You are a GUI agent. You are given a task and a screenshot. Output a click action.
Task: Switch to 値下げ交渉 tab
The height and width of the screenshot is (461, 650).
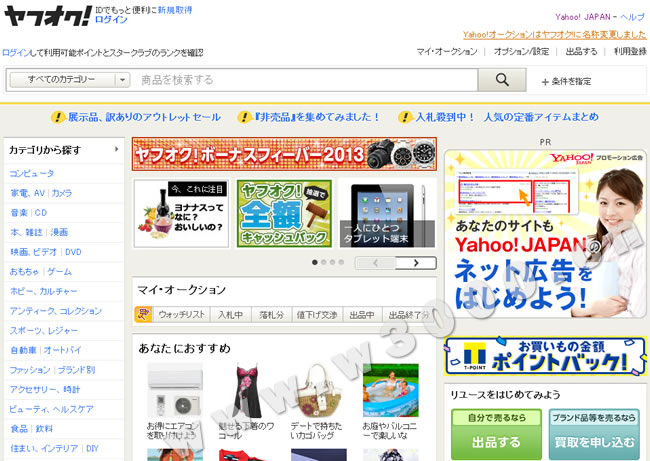pos(317,315)
